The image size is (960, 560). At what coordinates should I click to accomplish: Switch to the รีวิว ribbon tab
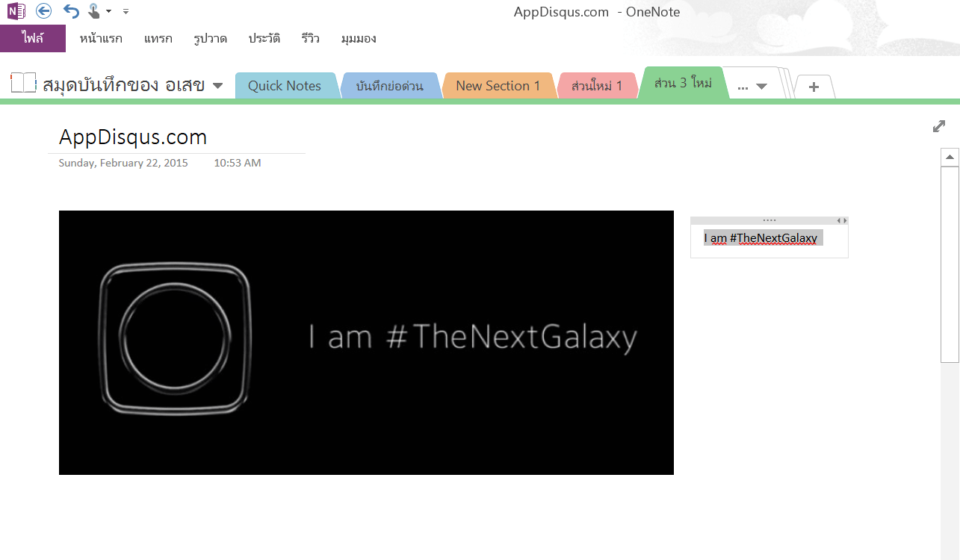tap(311, 39)
